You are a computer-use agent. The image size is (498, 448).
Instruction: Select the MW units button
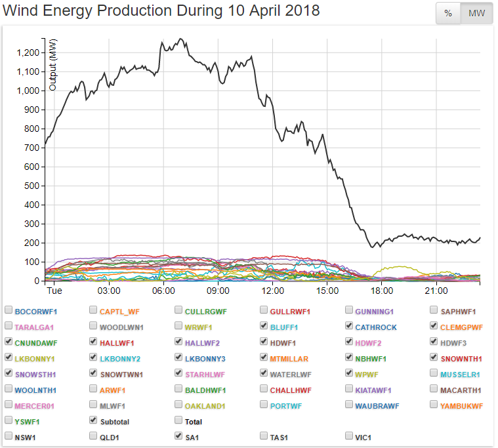coord(476,14)
